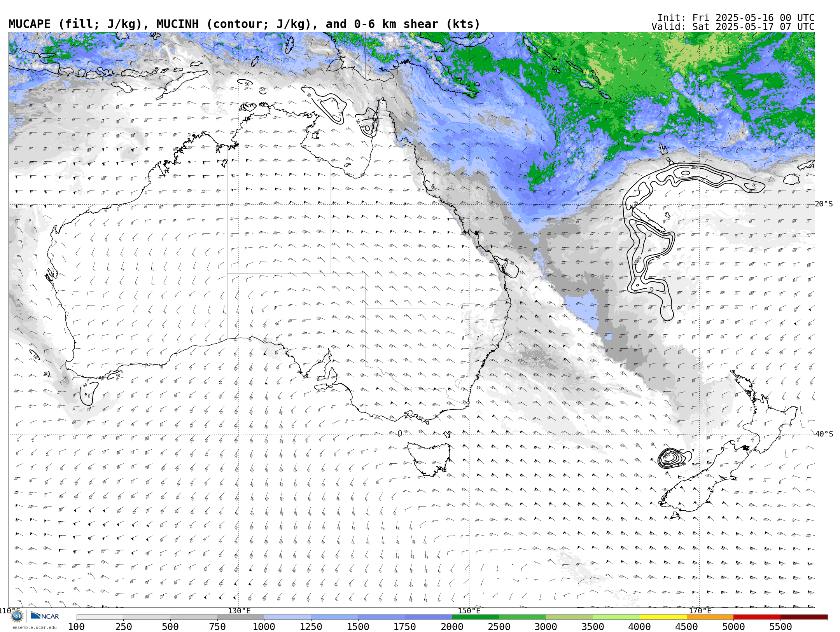Click the 150°E longitude label

(469, 611)
